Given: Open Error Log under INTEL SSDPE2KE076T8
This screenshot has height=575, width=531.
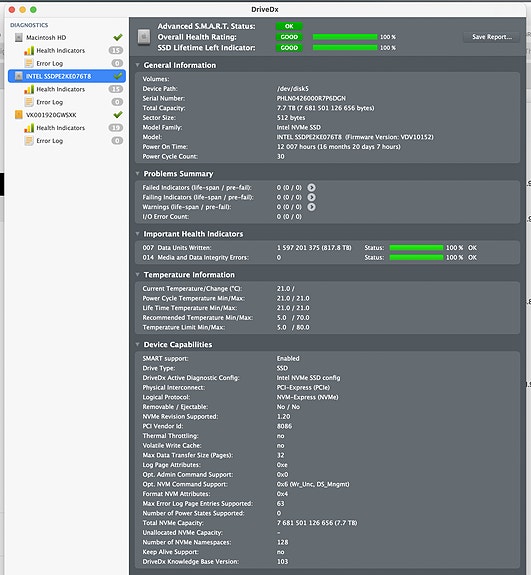Looking at the screenshot, I should tap(50, 102).
